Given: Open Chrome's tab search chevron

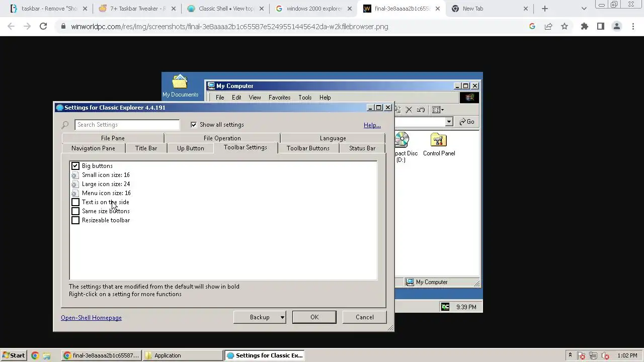Looking at the screenshot, I should pyautogui.click(x=584, y=9).
